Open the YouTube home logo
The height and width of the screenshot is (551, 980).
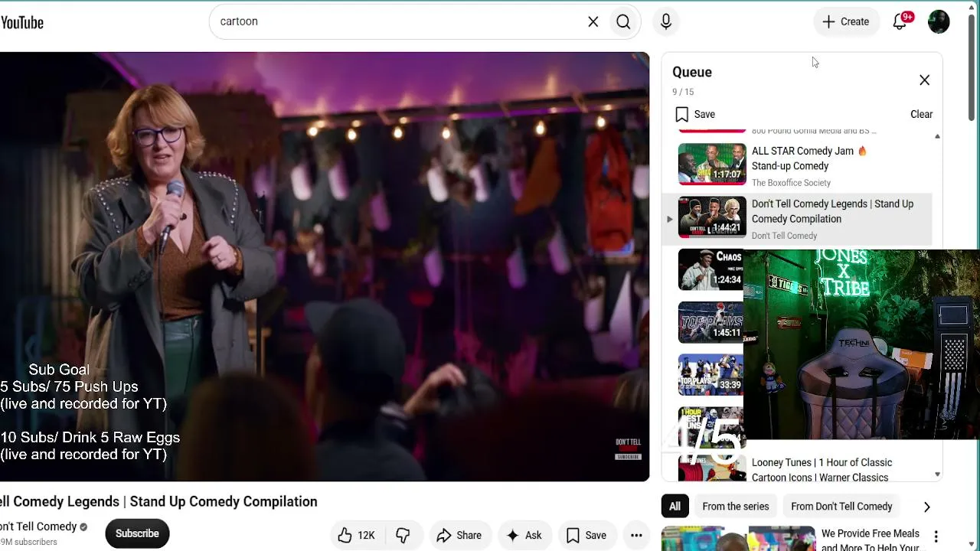pyautogui.click(x=21, y=22)
